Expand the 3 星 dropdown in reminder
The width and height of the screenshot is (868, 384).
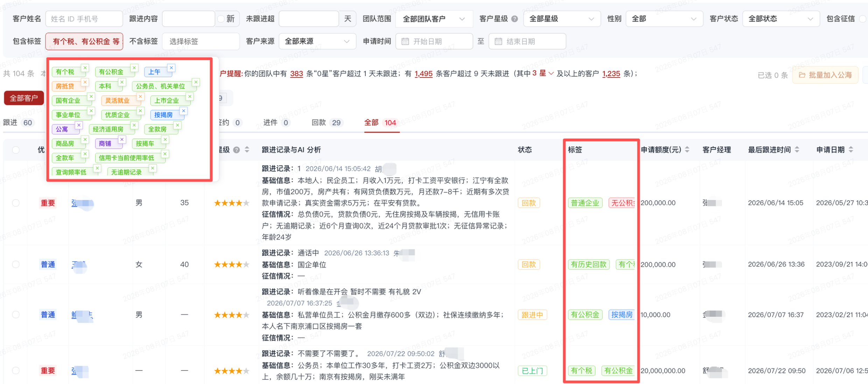(543, 73)
